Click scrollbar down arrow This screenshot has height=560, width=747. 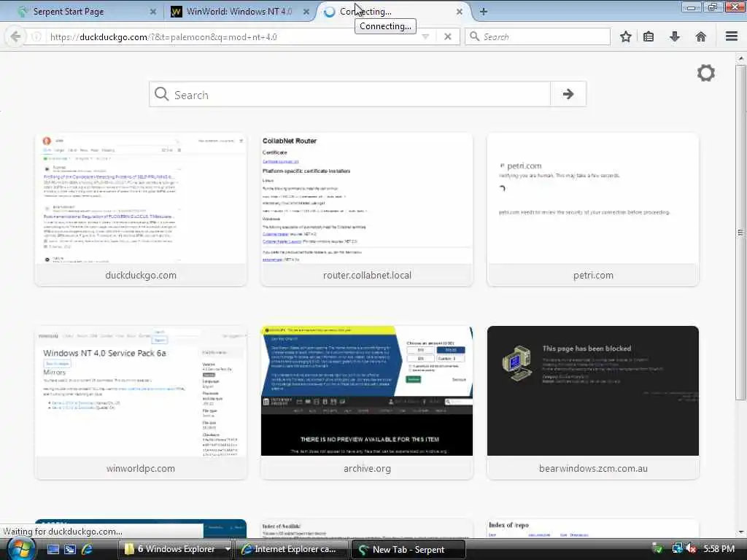[740, 532]
